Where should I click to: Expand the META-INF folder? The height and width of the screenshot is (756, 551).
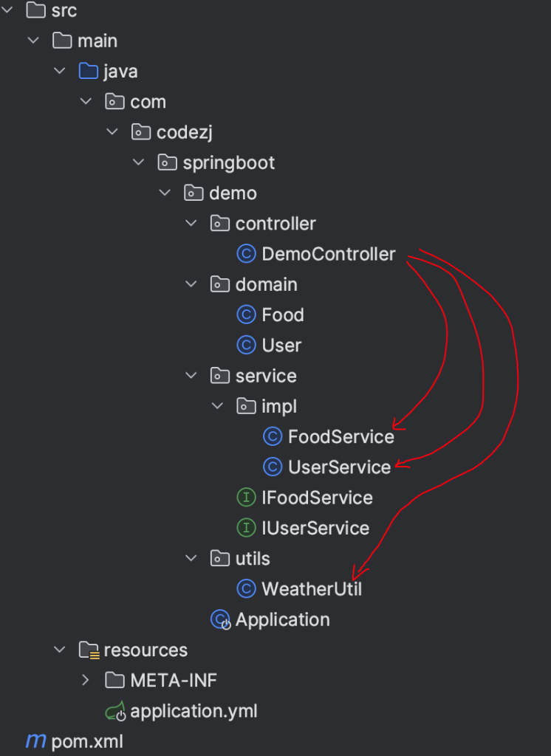86,680
